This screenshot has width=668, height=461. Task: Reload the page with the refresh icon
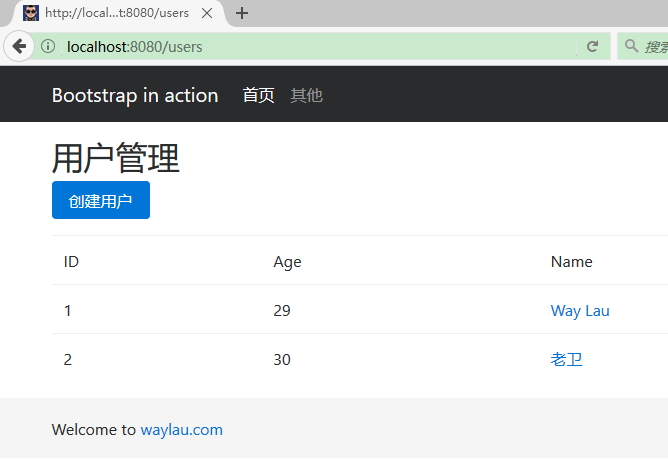click(x=592, y=47)
